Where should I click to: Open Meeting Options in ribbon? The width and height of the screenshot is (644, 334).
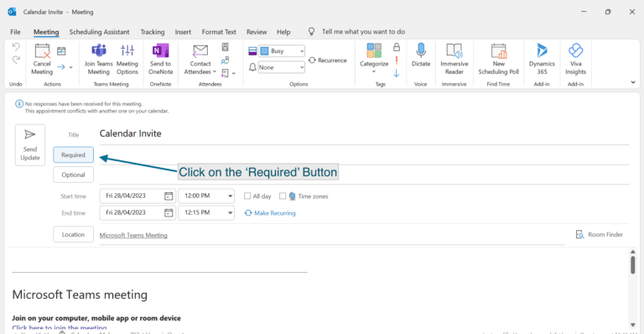click(127, 60)
